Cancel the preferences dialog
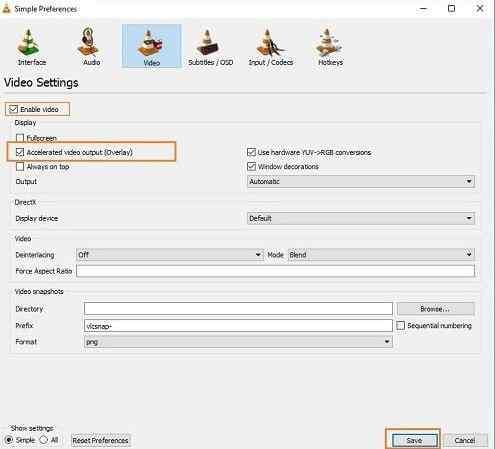 (465, 440)
